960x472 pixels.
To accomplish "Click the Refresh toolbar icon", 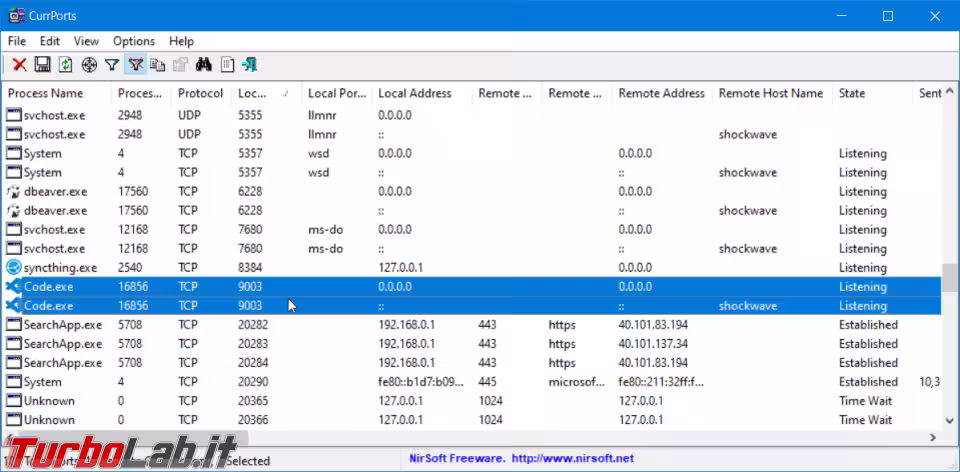I will (66, 64).
